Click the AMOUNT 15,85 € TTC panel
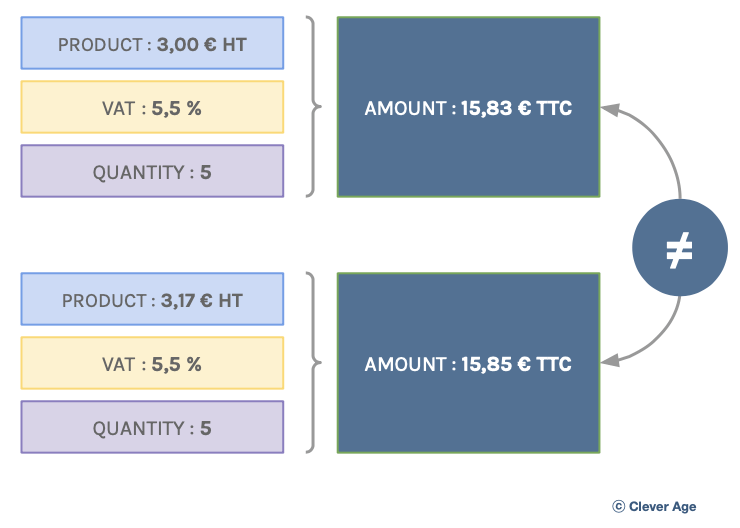Screen dimensions: 740x528 point(468,363)
